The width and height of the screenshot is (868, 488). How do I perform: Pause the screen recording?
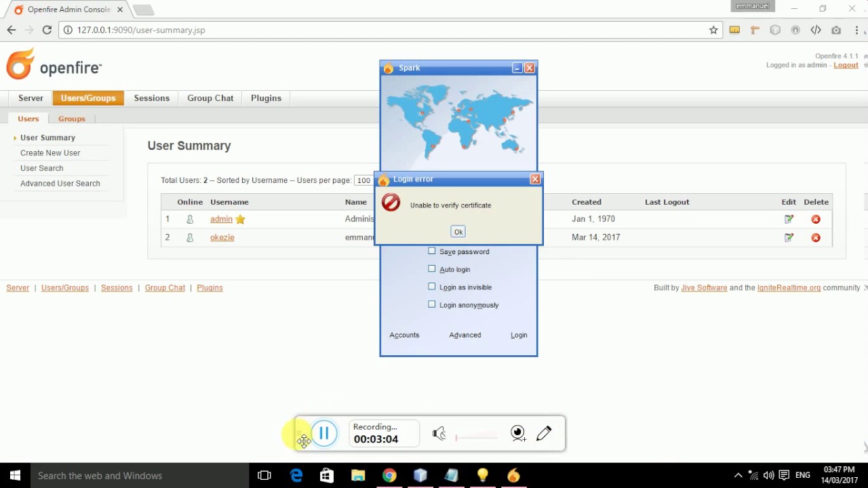(x=324, y=433)
